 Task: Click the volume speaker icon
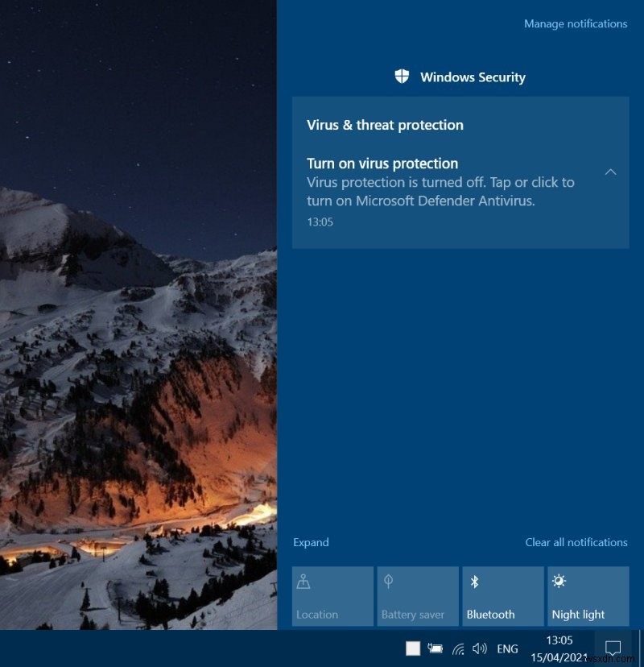[x=480, y=648]
